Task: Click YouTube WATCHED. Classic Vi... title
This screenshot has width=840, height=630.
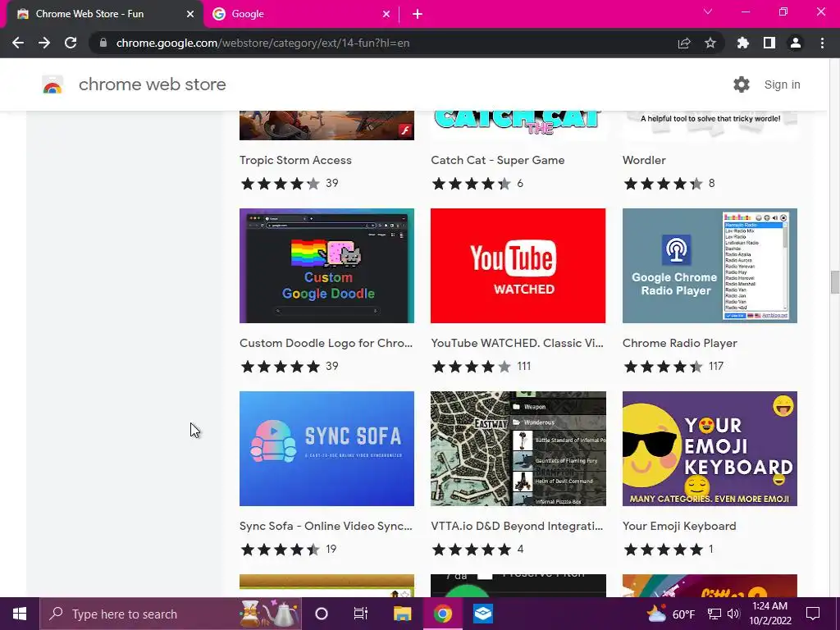Action: coord(517,343)
